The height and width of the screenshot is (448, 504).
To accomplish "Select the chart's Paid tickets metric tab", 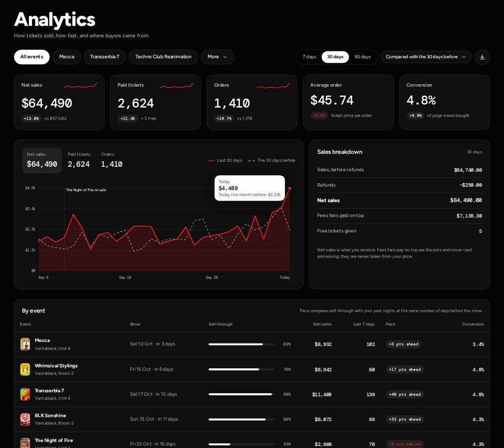I will (x=79, y=160).
